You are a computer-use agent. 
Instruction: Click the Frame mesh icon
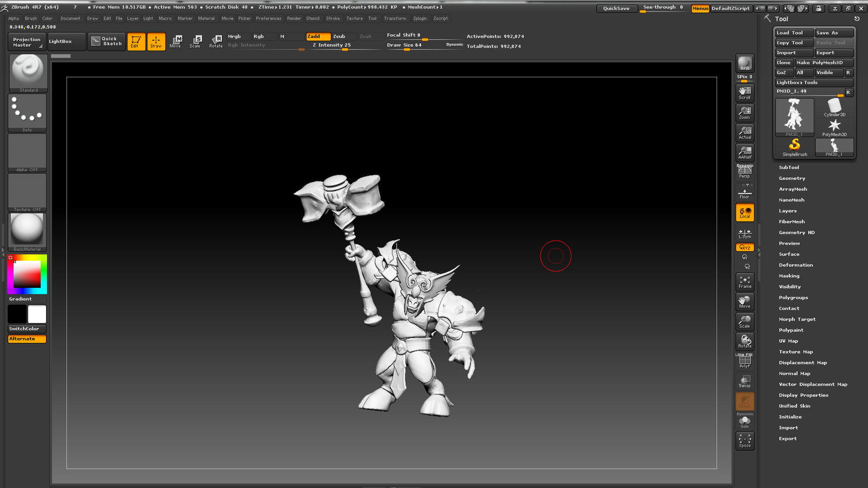tap(745, 282)
